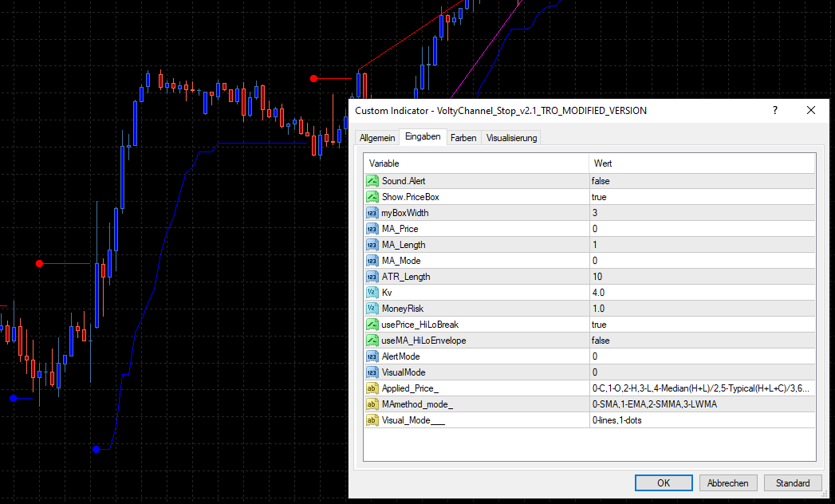Viewport: 835px width, 504px height.
Task: Select the usePrice_HiLoBreak variable name
Action: pyautogui.click(x=419, y=325)
